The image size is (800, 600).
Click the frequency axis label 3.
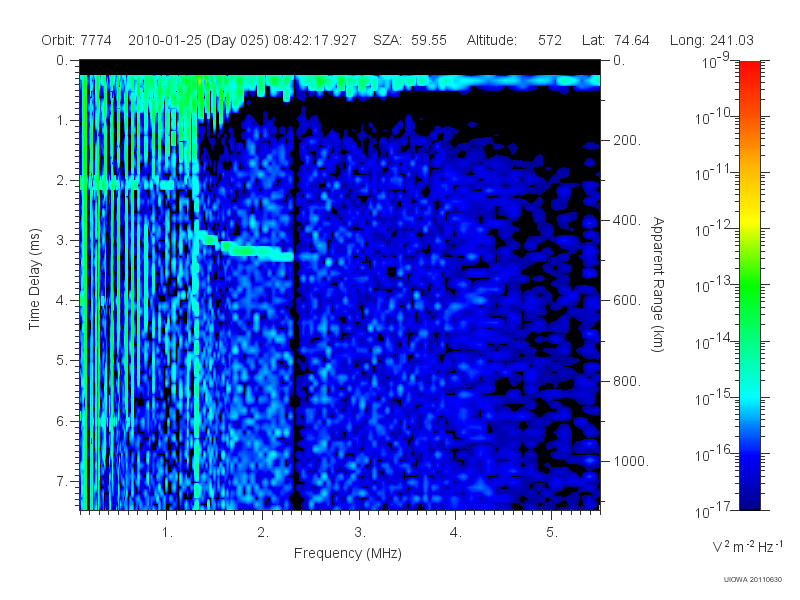coord(360,533)
